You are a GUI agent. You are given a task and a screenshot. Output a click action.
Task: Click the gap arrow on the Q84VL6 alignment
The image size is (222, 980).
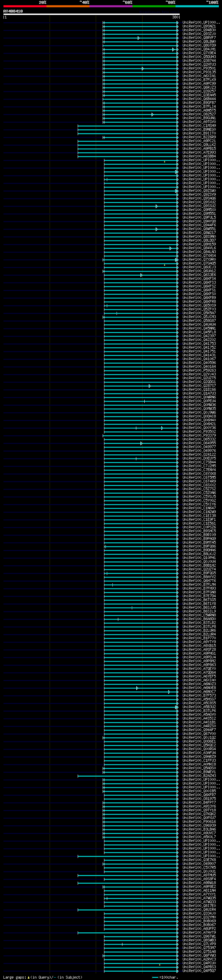pos(170,249)
